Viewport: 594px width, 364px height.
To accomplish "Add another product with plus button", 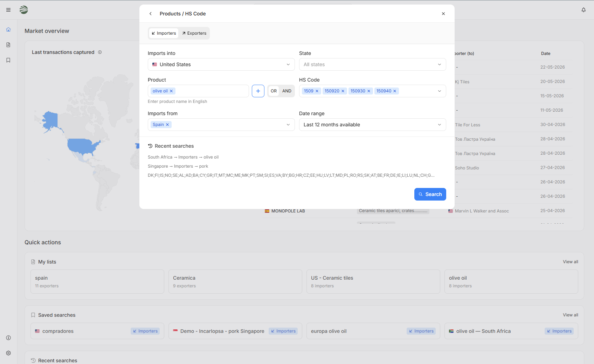I will click(x=258, y=91).
